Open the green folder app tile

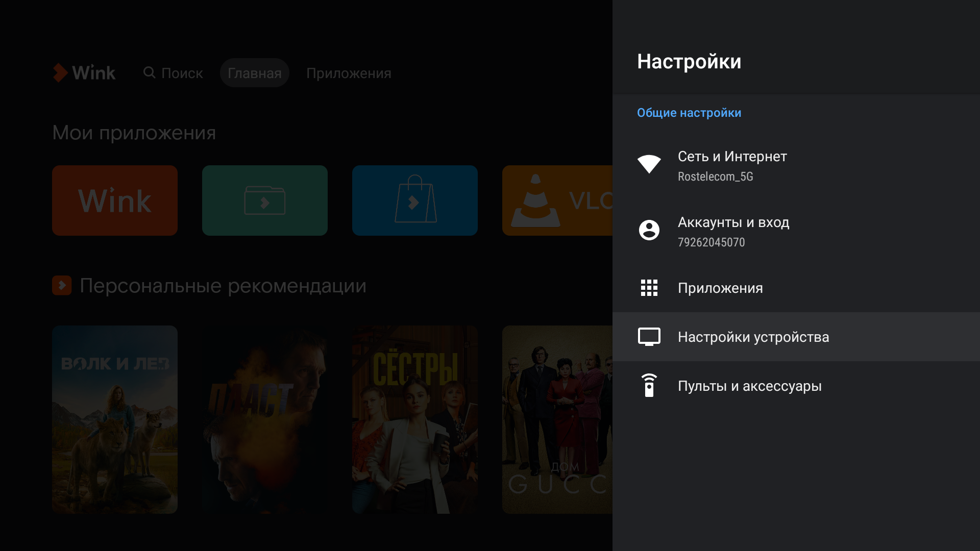264,201
